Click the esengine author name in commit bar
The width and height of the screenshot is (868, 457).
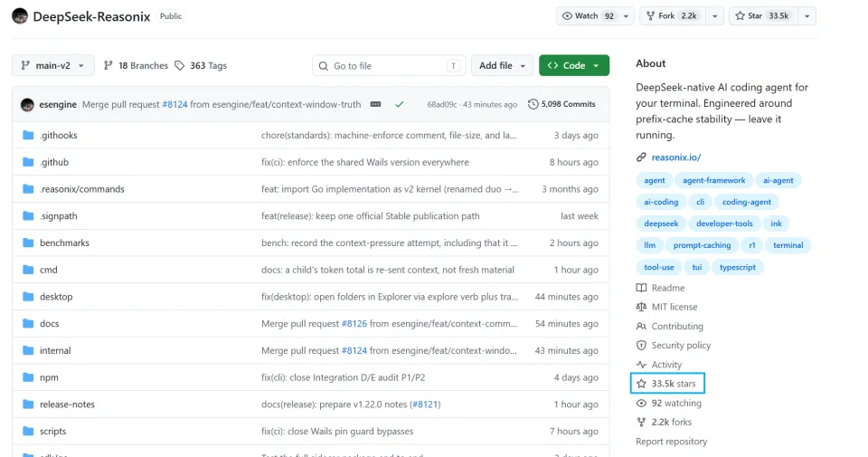[x=58, y=104]
